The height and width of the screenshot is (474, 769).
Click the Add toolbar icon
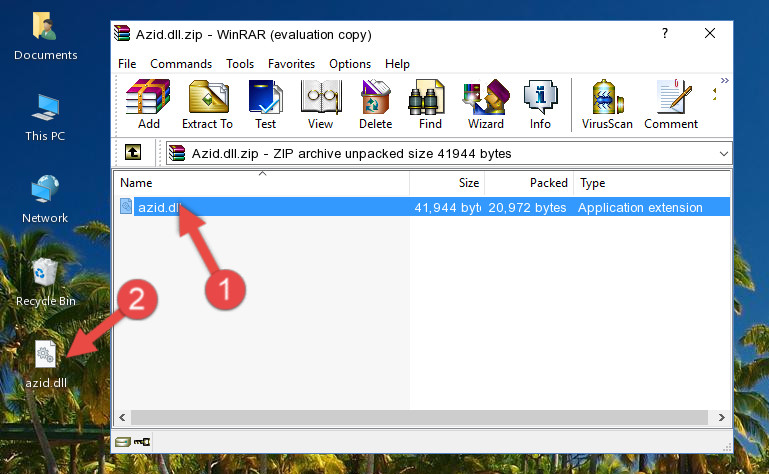click(x=148, y=105)
